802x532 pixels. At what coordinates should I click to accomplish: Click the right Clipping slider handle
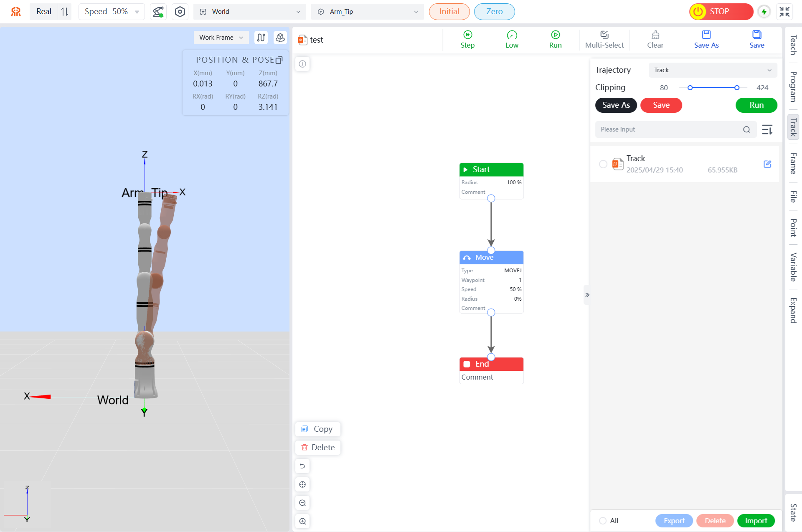pos(737,88)
